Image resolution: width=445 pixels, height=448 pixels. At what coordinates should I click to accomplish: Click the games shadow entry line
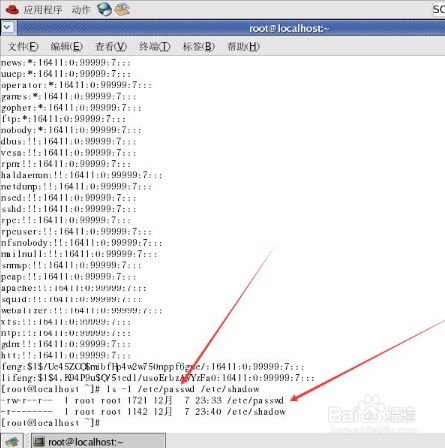click(68, 97)
